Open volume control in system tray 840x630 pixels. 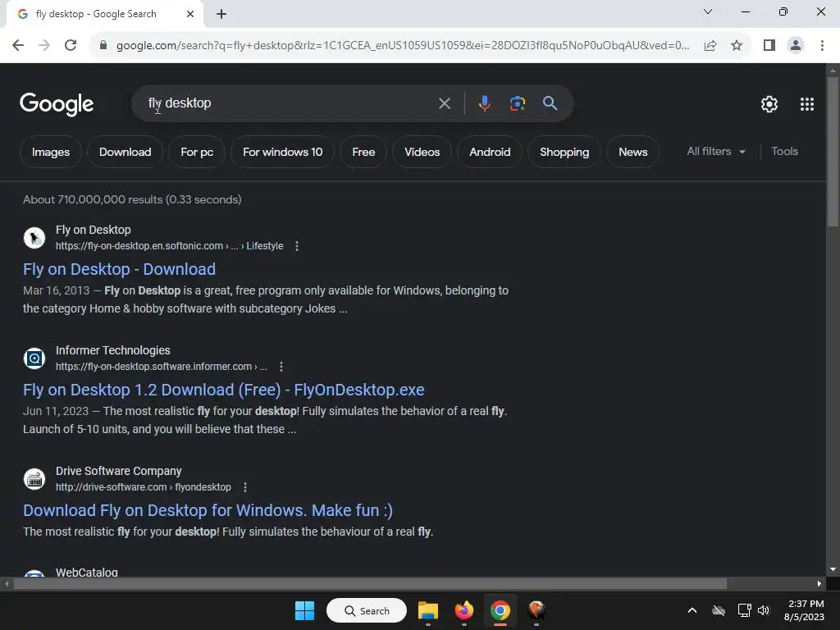[764, 610]
